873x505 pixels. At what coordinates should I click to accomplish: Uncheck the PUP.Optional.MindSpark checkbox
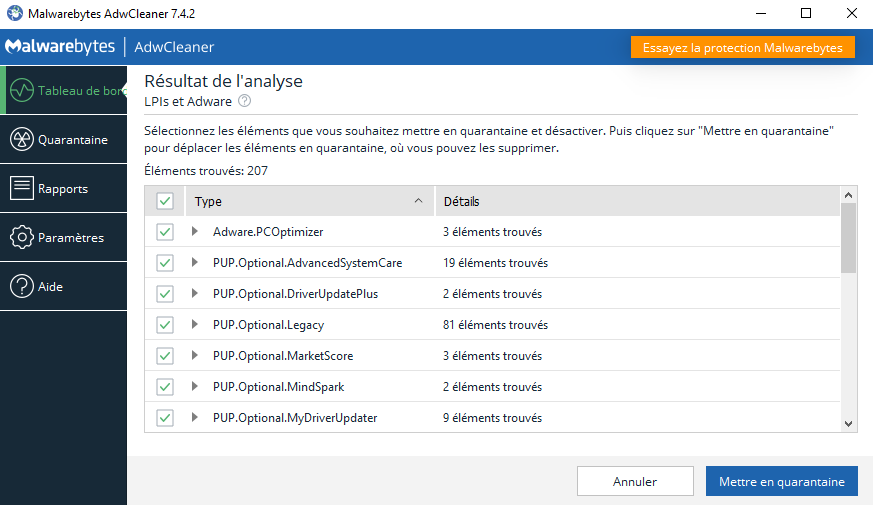(165, 386)
